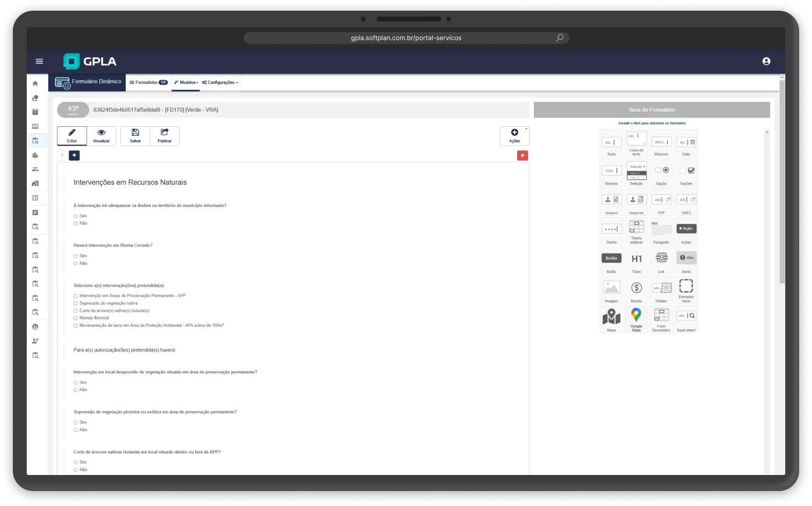Expand the Configurações dropdown

(220, 82)
